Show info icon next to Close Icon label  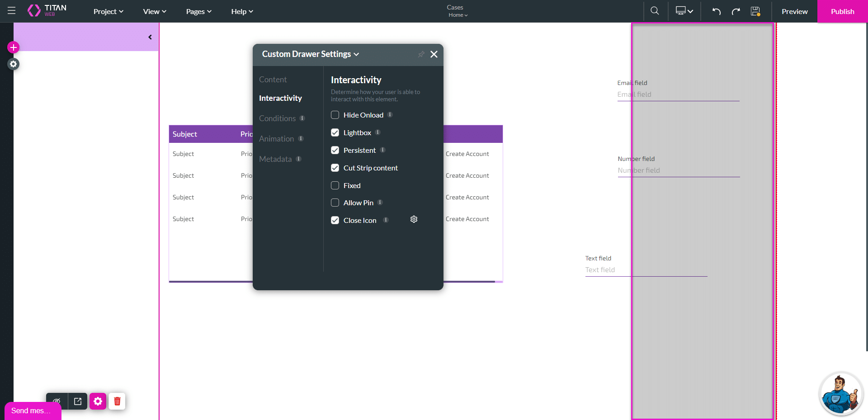tap(386, 220)
